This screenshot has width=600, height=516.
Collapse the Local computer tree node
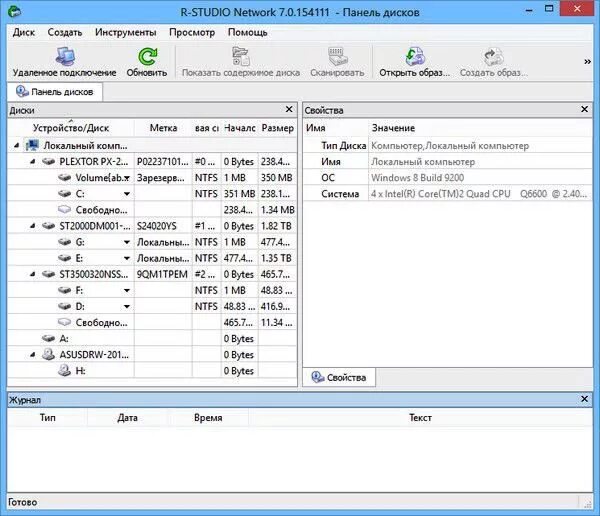click(x=16, y=146)
